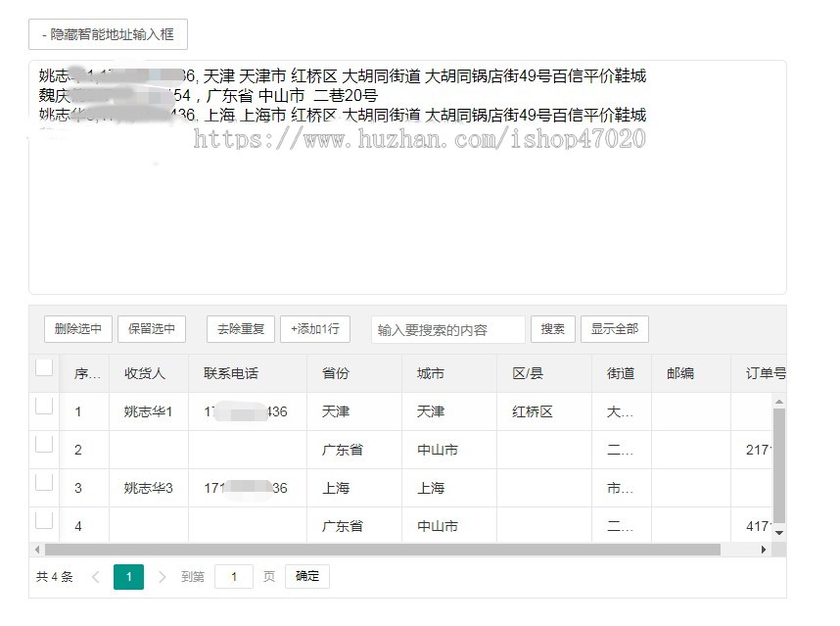Click the 省份 column header
Viewport: 840px width, 626px height.
click(354, 373)
